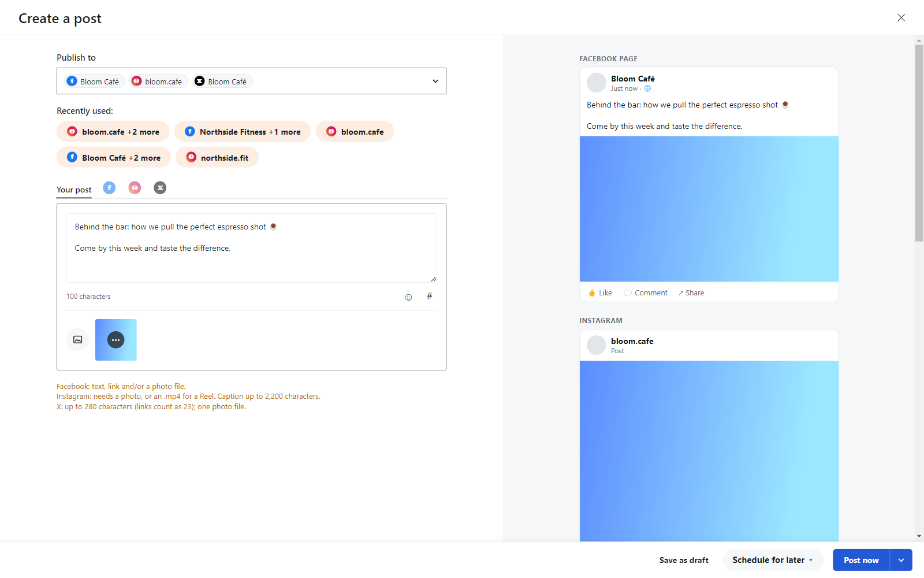Open the Schedule for later dropdown
Image resolution: width=924 pixels, height=578 pixels.
pyautogui.click(x=773, y=560)
